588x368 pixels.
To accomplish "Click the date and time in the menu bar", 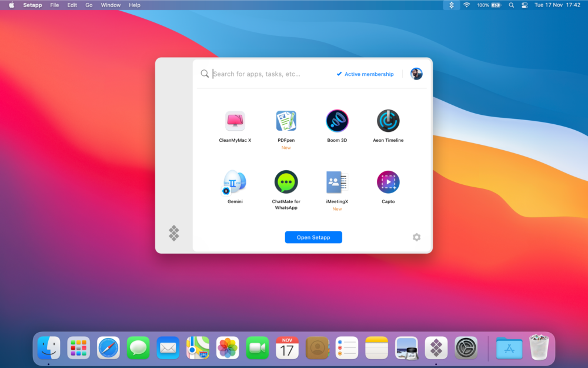I will point(557,5).
